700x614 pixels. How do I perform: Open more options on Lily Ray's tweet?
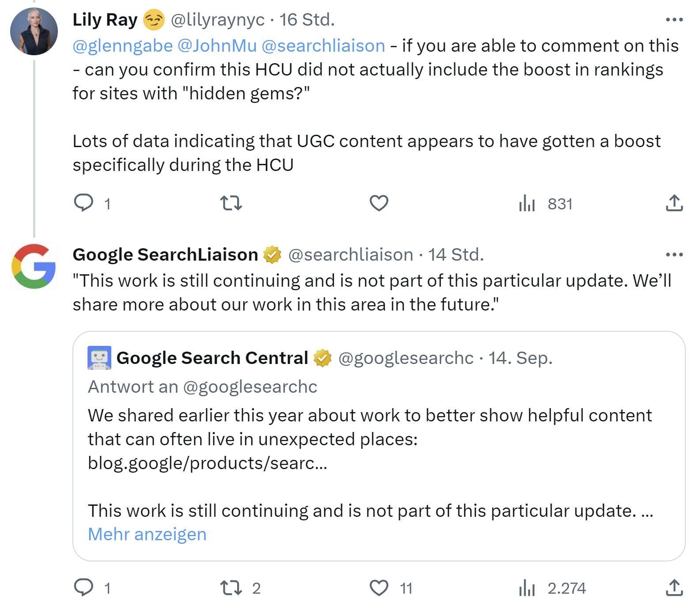[675, 19]
